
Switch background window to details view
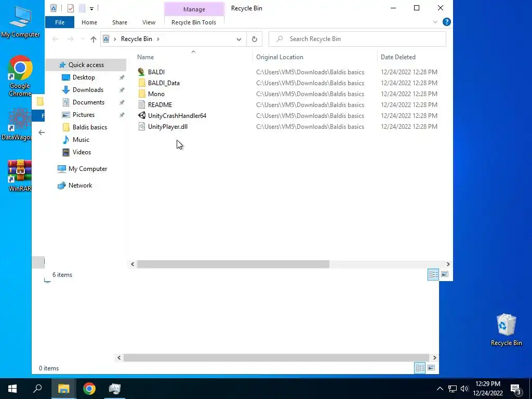(x=420, y=368)
